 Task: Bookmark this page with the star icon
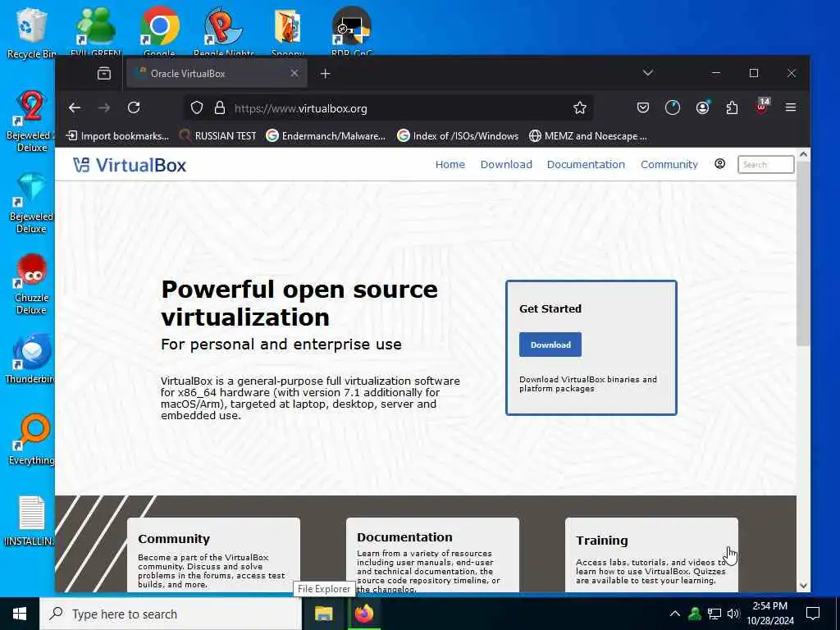coord(580,108)
